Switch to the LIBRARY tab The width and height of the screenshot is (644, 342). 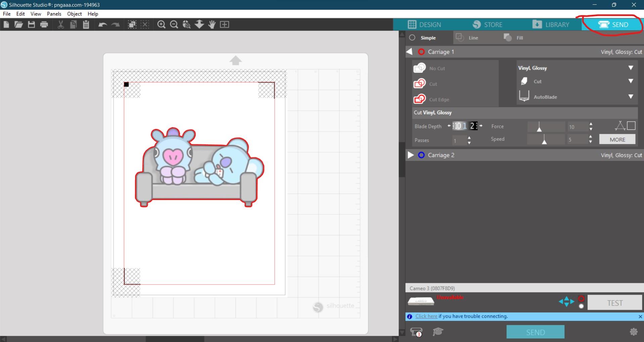551,25
